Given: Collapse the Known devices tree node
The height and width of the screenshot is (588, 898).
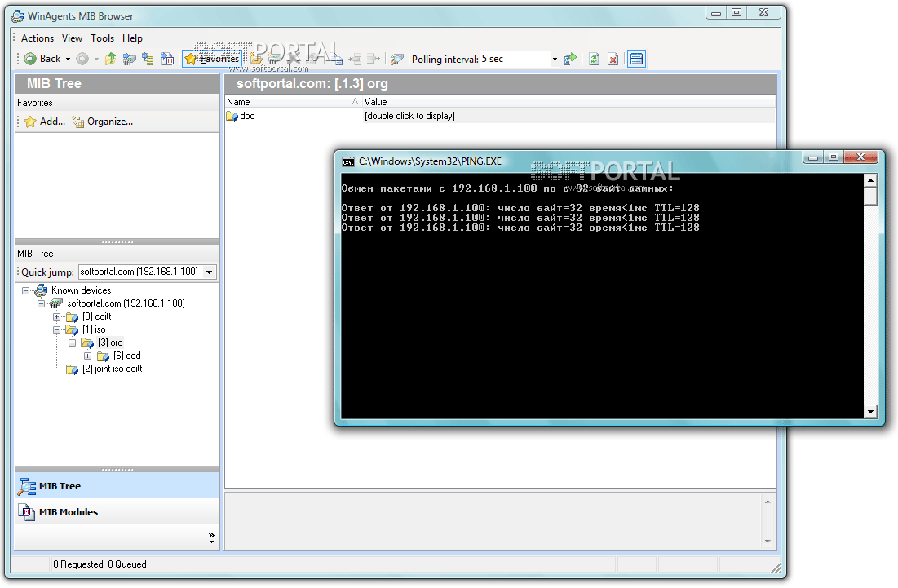Looking at the screenshot, I should click(26, 290).
